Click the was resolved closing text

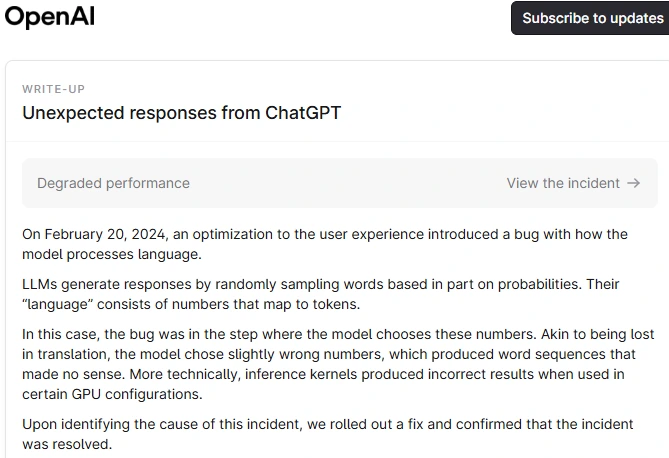(x=67, y=444)
